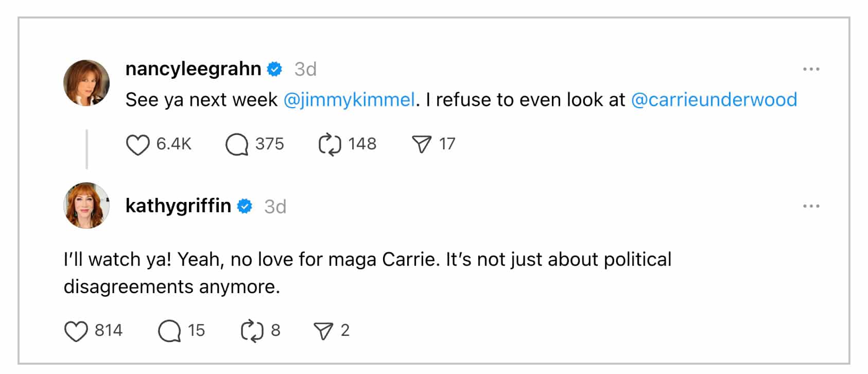The height and width of the screenshot is (374, 868).
Task: Repost nancyleegrahn's post
Action: [x=329, y=144]
